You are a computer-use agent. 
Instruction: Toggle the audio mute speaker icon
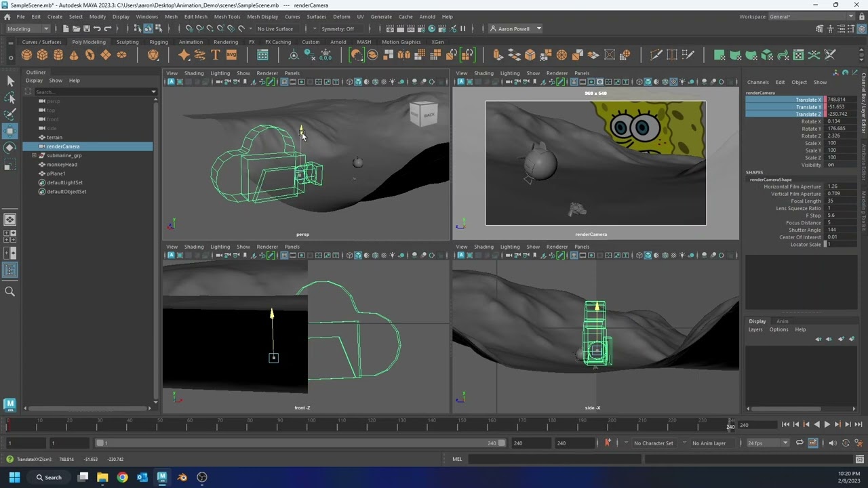[x=834, y=443]
